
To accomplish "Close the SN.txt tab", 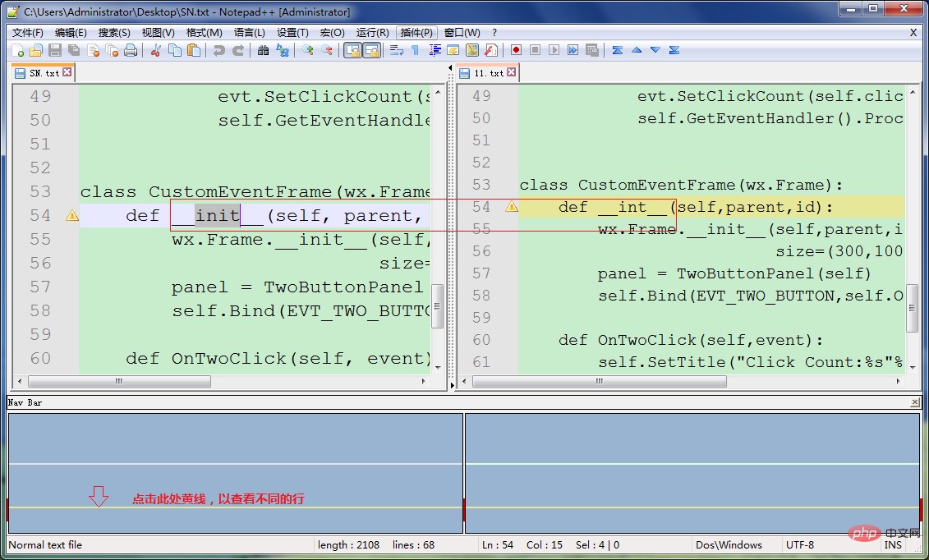I will (67, 72).
